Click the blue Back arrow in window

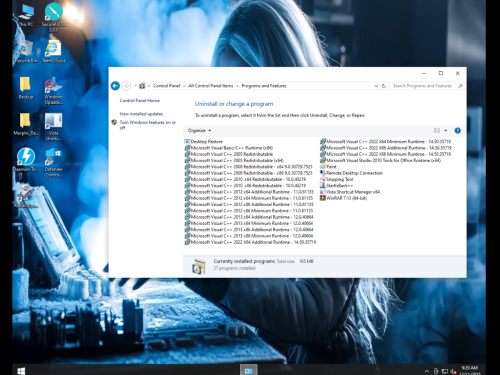(x=115, y=86)
